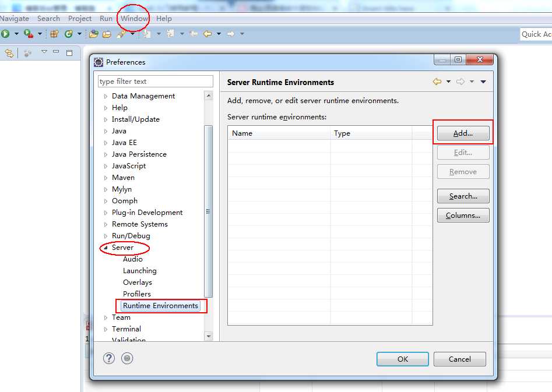Click the Next Annotation toolbar icon

(147, 34)
